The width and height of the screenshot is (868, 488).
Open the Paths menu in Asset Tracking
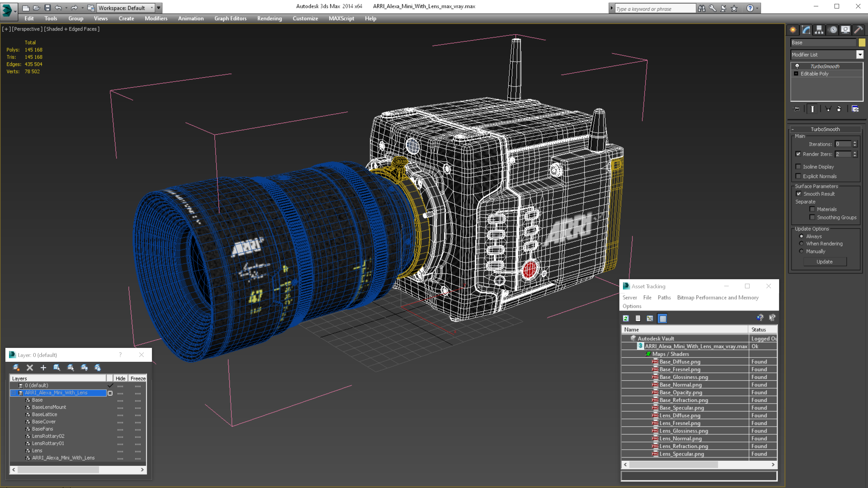click(664, 297)
